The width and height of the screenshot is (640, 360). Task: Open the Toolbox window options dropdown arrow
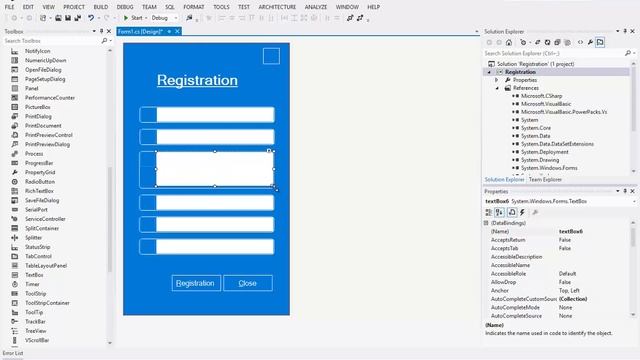(94, 31)
